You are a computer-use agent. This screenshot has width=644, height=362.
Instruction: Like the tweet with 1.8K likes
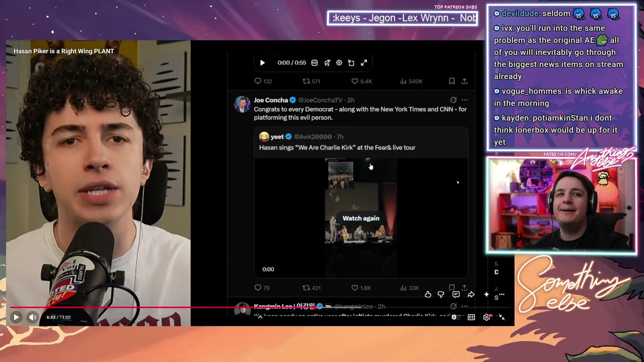click(x=361, y=288)
